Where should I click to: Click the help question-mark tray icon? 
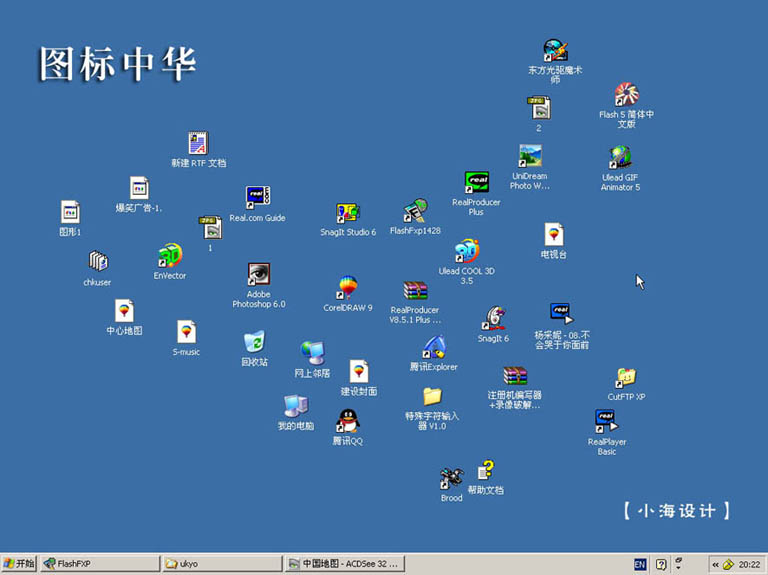661,564
